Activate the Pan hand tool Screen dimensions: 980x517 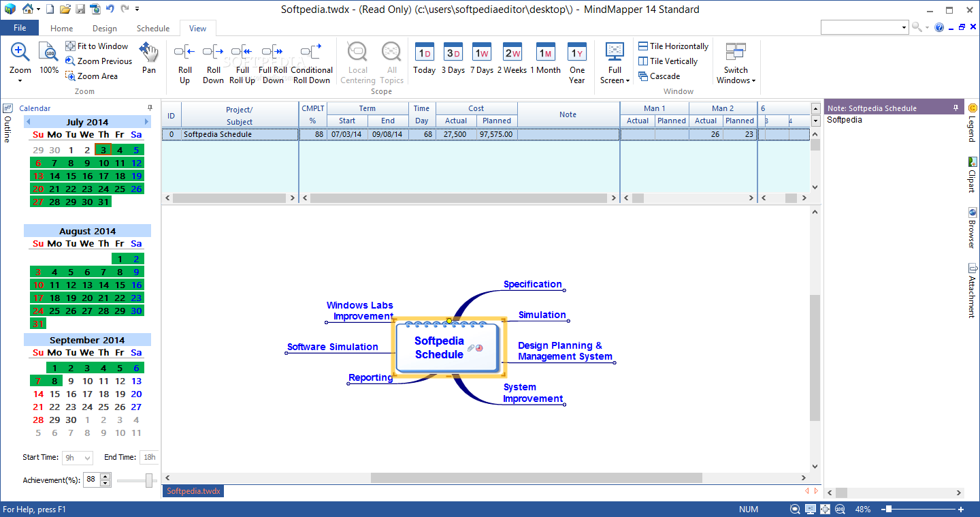click(149, 59)
